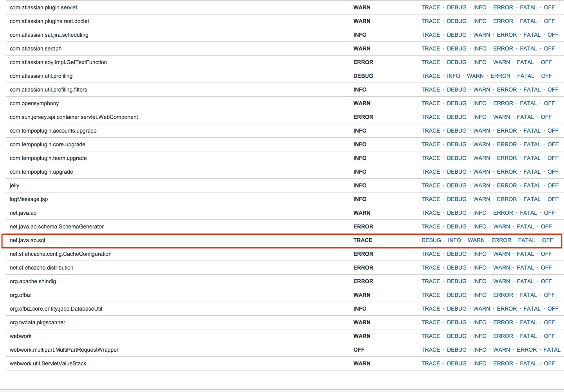The height and width of the screenshot is (392, 564).
Task: Select the net.sf.ehcache.config.CacheConfiguration name
Action: coord(61,254)
